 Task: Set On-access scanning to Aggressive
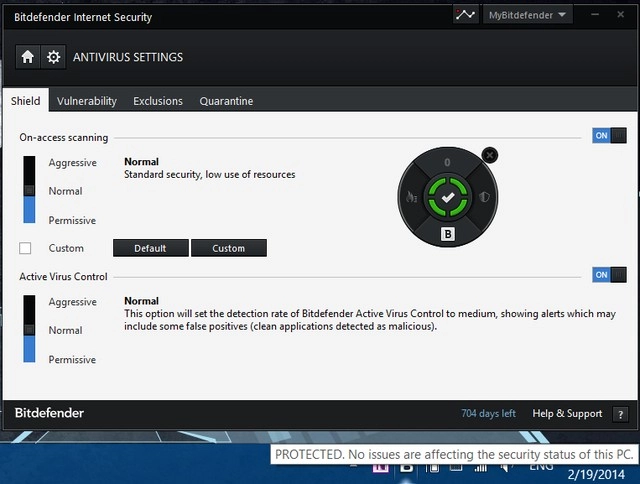(73, 162)
